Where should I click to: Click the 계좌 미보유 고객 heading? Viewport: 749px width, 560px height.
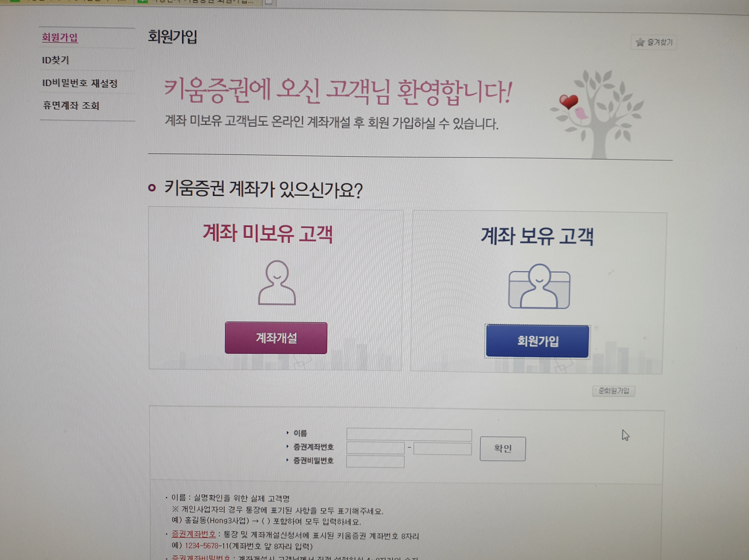click(x=268, y=233)
